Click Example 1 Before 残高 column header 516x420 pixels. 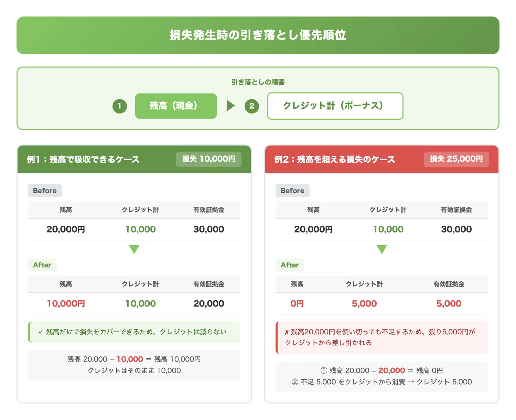pos(66,210)
